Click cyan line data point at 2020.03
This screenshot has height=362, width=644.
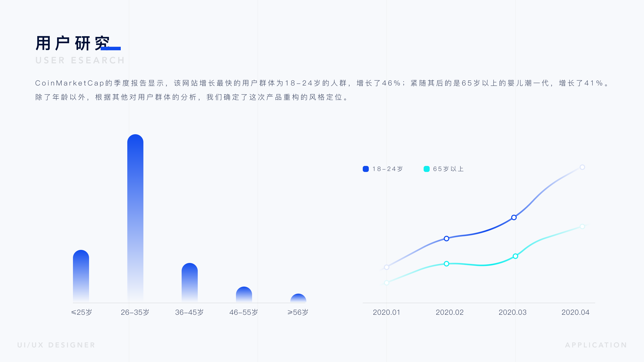515,256
